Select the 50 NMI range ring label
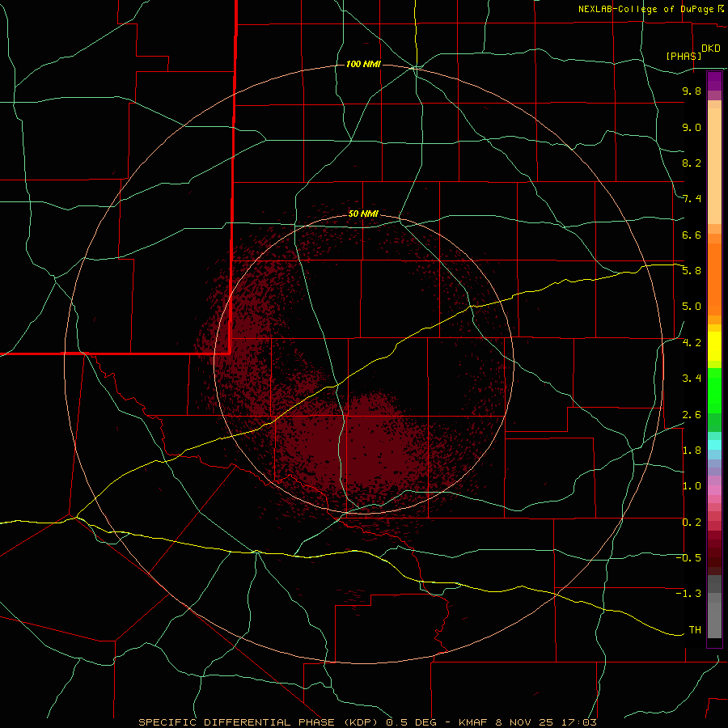Screen dimensions: 728x728 (x=363, y=214)
